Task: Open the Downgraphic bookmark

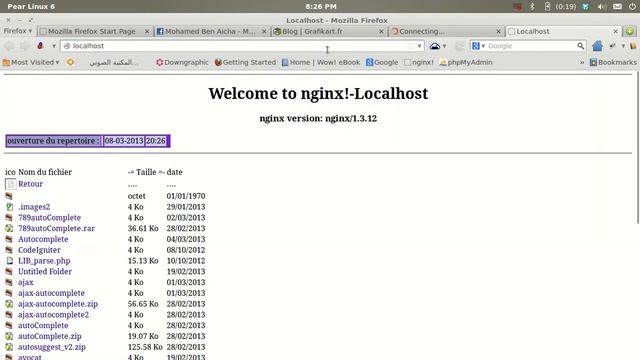Action: pos(182,62)
